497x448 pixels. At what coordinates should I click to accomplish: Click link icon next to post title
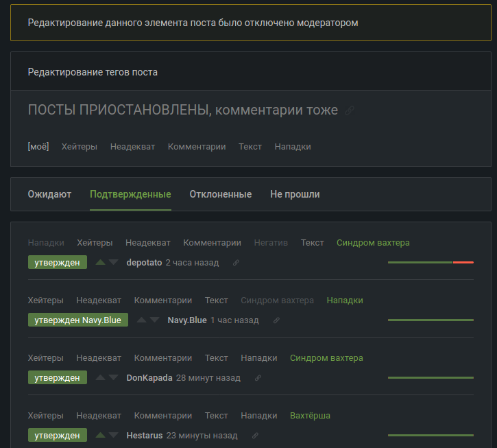(350, 110)
